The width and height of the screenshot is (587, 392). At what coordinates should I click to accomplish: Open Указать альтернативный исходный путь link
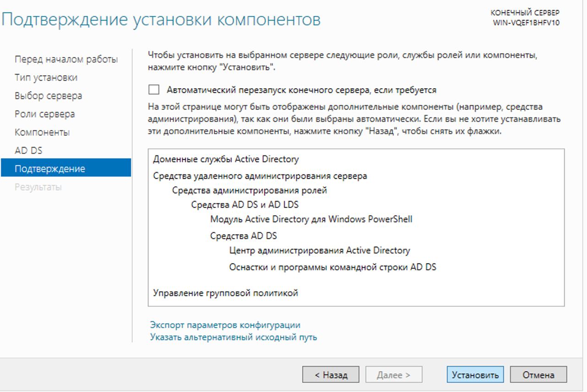tap(233, 337)
